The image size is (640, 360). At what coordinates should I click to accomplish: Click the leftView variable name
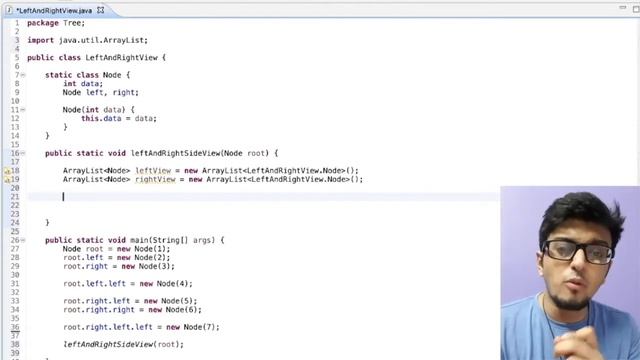click(153, 171)
